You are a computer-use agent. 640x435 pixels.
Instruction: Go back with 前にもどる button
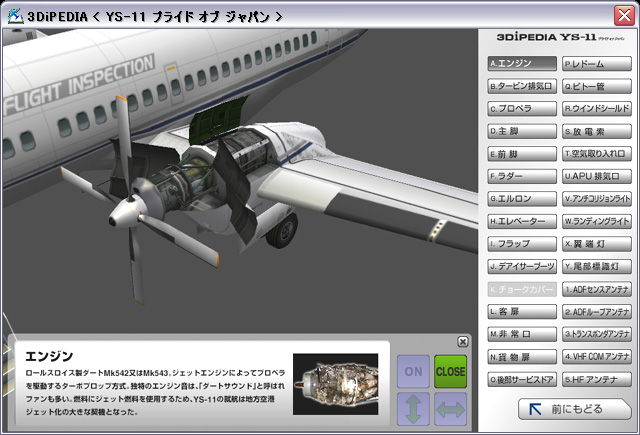[574, 408]
